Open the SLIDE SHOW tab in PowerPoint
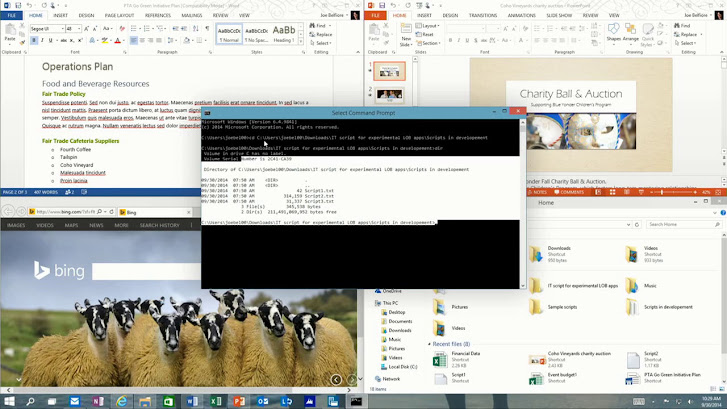This screenshot has width=727, height=409. [x=559, y=15]
